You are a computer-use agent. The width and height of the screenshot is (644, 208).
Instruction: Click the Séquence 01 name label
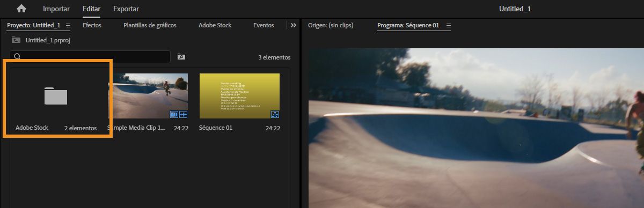(216, 128)
